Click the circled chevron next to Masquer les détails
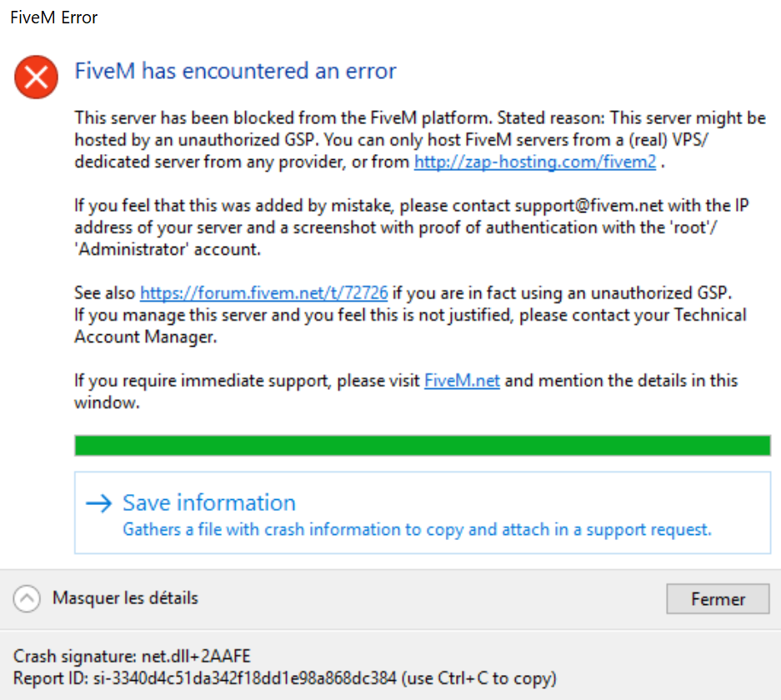781x700 pixels. point(26,598)
